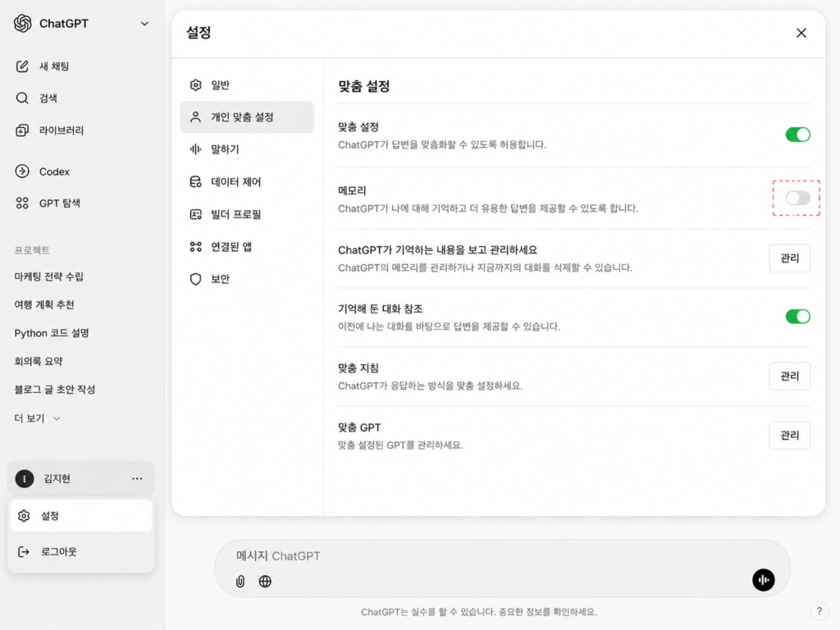Expand 더 보기 in project list
This screenshot has width=840, height=630.
[x=37, y=418]
